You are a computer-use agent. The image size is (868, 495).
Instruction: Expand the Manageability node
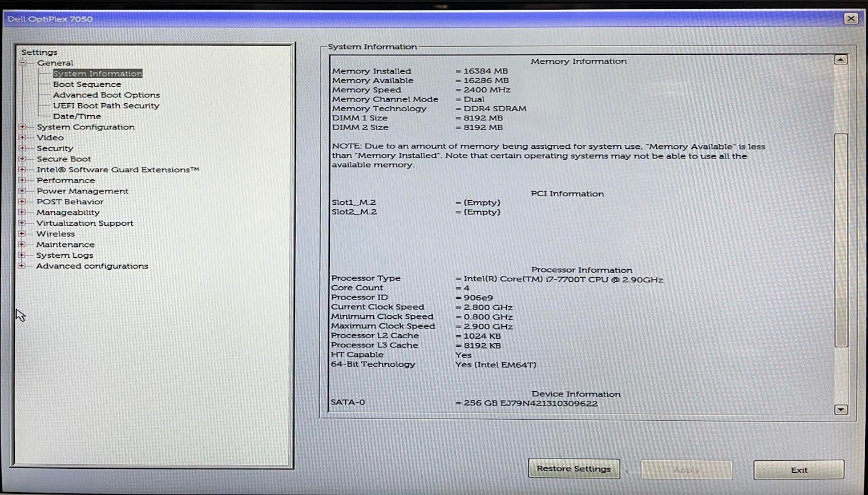22,212
